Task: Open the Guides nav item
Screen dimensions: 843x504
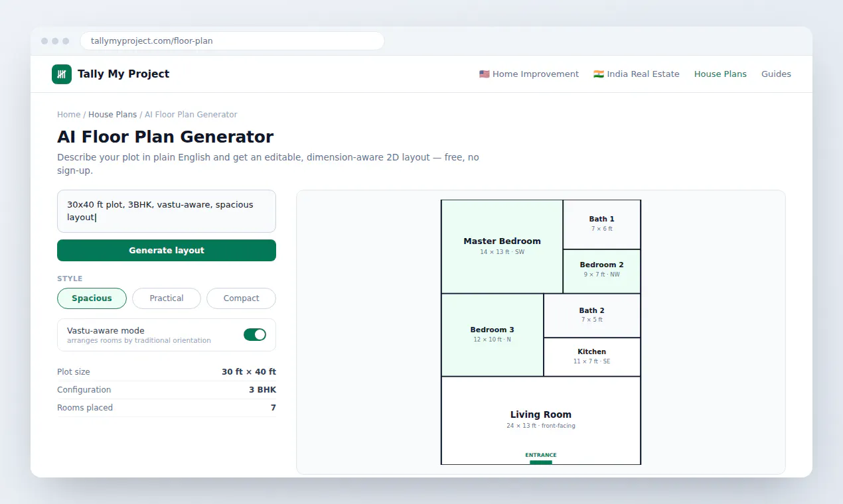Action: click(776, 74)
